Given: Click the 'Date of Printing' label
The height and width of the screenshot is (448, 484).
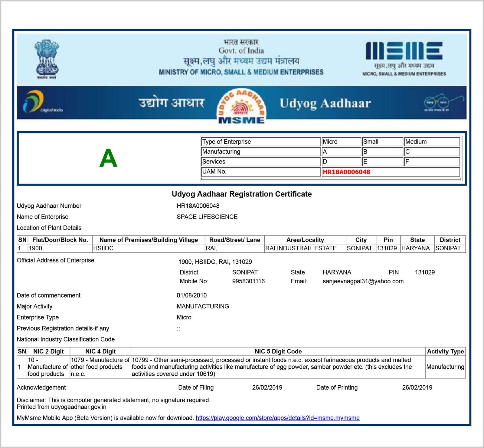Looking at the screenshot, I should pyautogui.click(x=337, y=387).
